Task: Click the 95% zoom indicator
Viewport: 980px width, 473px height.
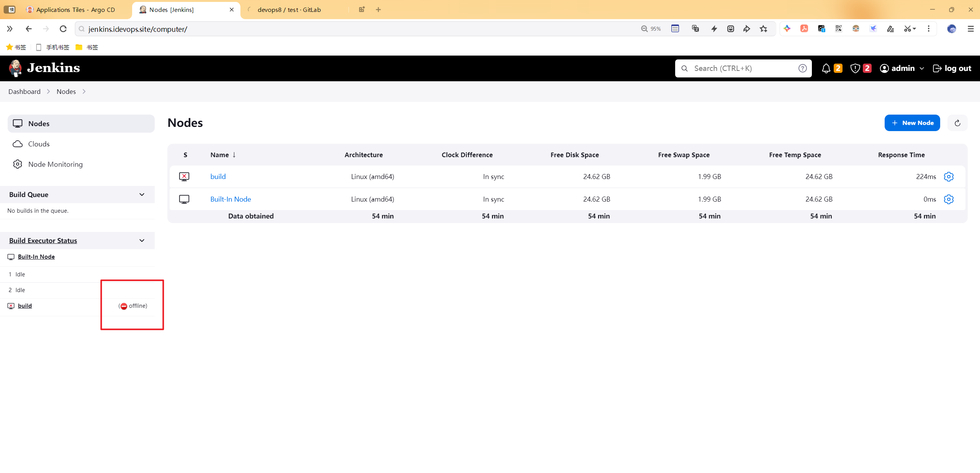Action: coord(651,29)
